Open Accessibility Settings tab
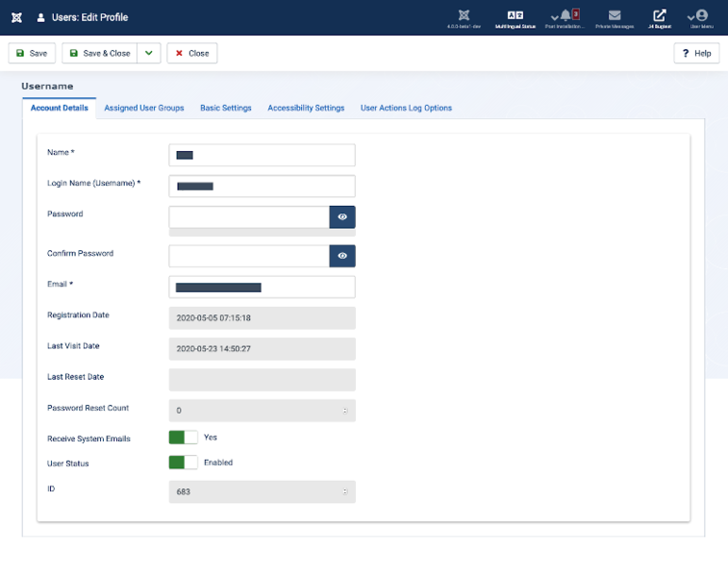728x577 pixels. pyautogui.click(x=306, y=108)
